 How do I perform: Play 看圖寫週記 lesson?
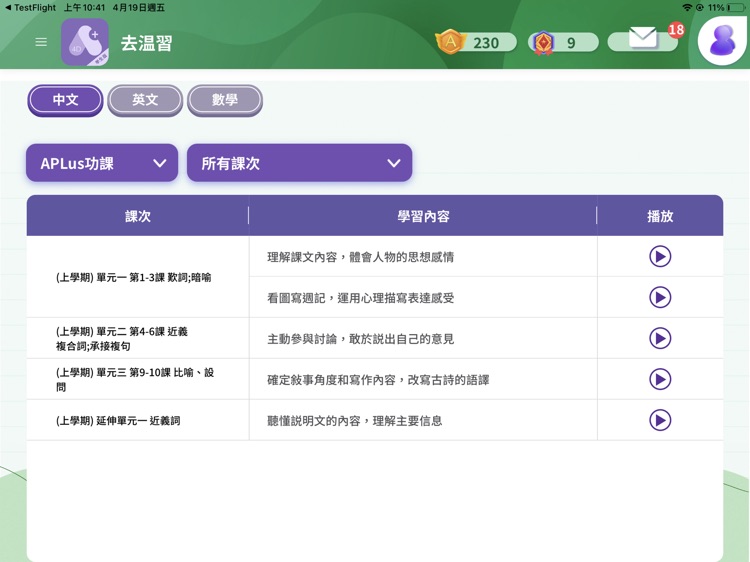(660, 297)
